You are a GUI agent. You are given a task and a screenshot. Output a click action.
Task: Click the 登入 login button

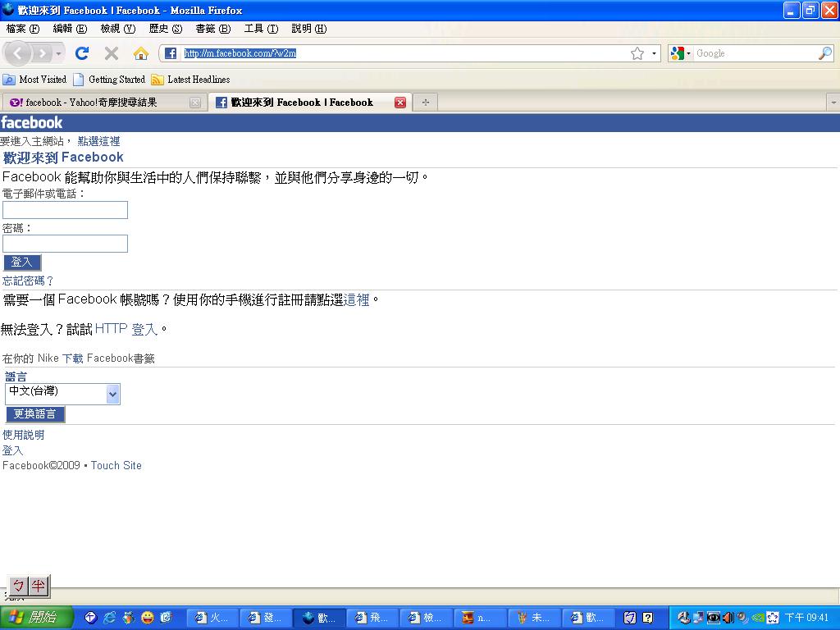click(22, 262)
